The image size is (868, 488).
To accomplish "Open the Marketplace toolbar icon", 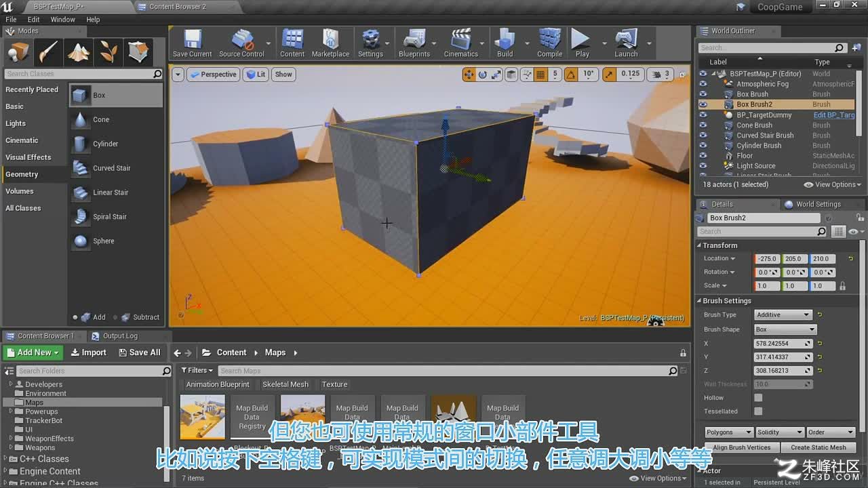I will (330, 43).
